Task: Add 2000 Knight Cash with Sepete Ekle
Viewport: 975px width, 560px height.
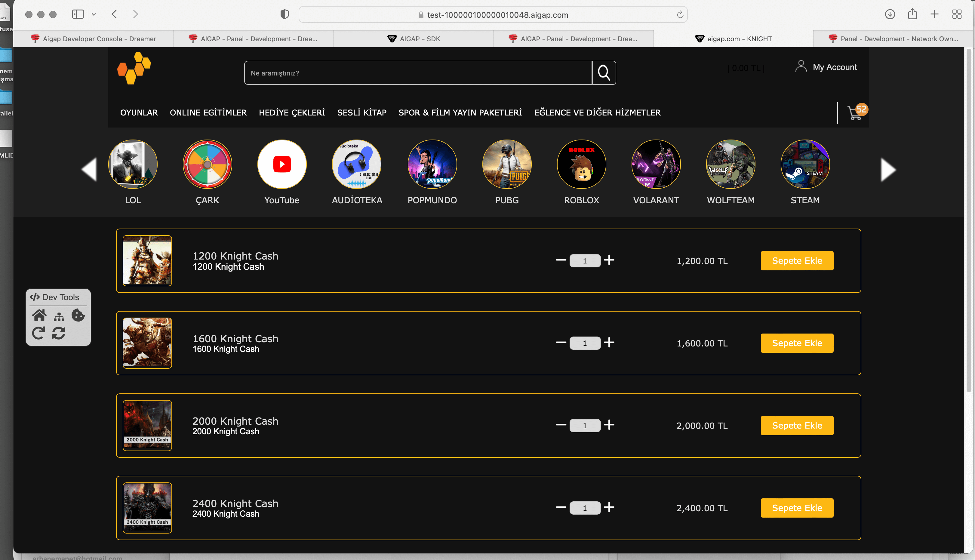Action: [x=797, y=425]
